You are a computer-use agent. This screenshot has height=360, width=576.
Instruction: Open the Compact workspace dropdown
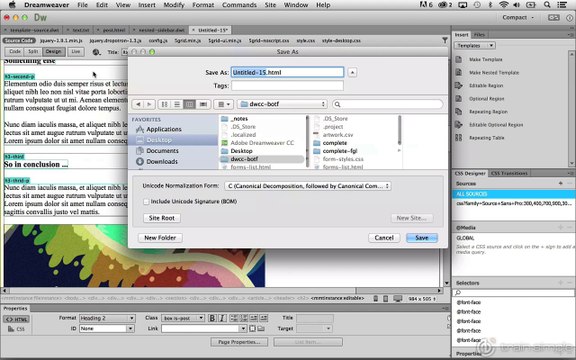518,17
